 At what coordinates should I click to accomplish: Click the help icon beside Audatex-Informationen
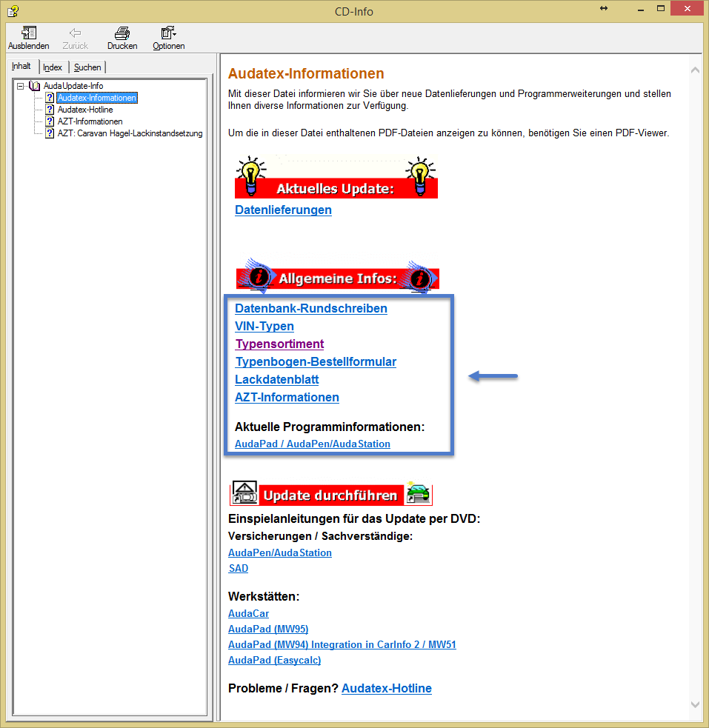pos(50,98)
